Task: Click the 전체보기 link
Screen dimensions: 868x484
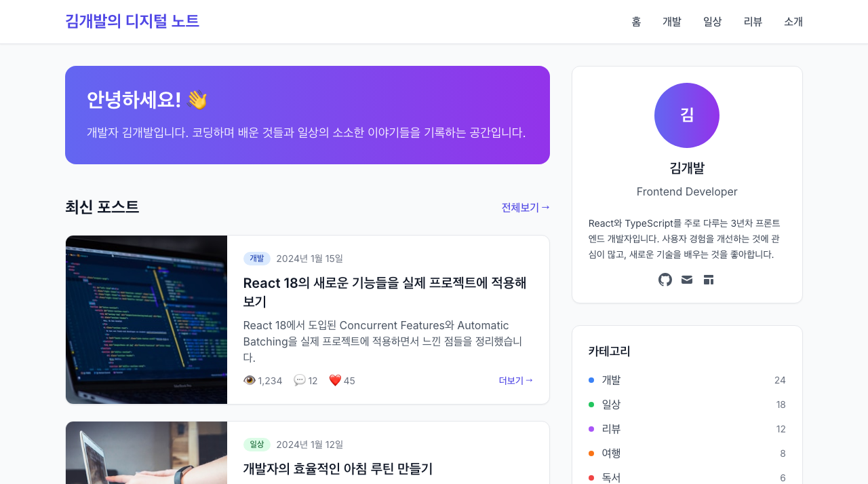Action: [526, 208]
